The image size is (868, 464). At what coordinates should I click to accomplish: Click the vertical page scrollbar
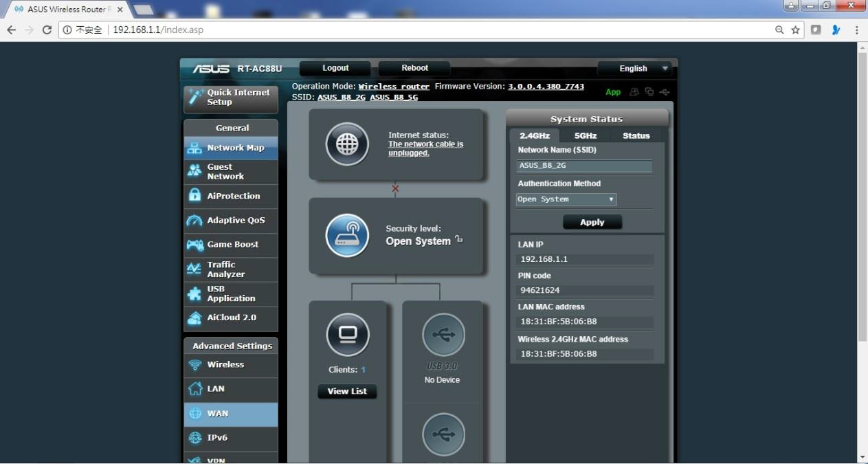pos(863,196)
